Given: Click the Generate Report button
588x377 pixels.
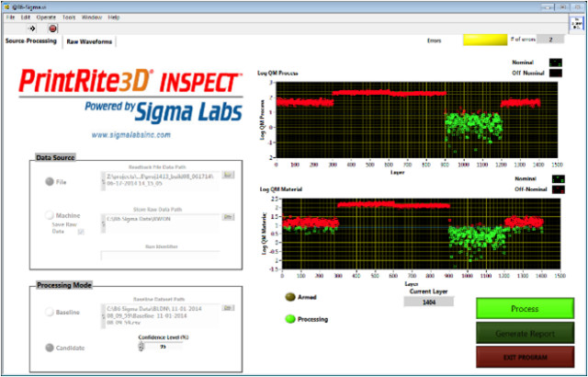Looking at the screenshot, I should click(525, 333).
